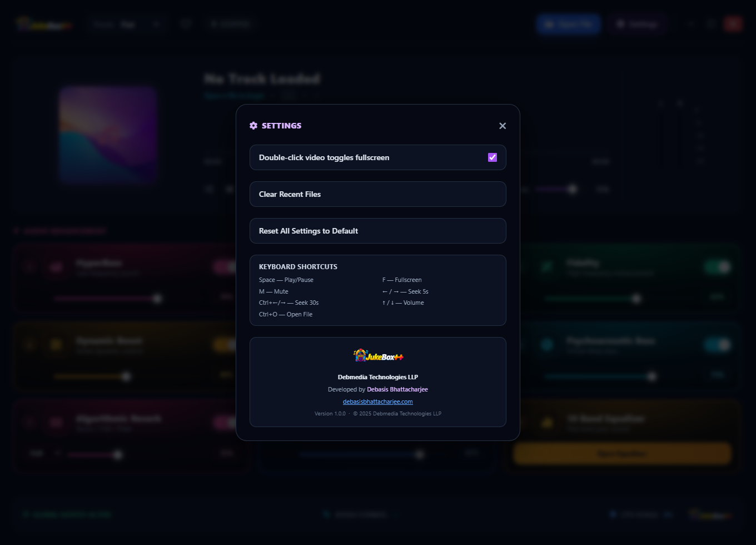Viewport: 756px width, 545px height.
Task: Click the KEYBOARD SHORTCUTS heading
Action: tap(298, 267)
